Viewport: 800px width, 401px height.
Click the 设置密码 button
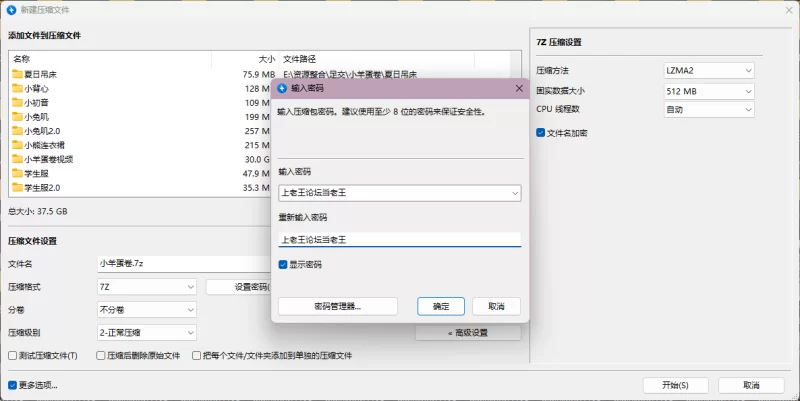coord(238,287)
